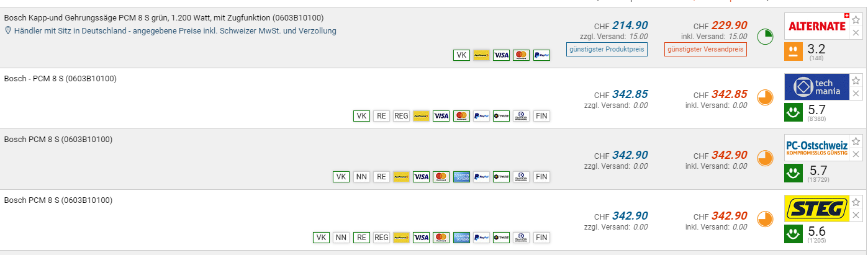Viewport: 868px width, 255px height.
Task: Mark the STEG offer as favorite
Action: [856, 202]
